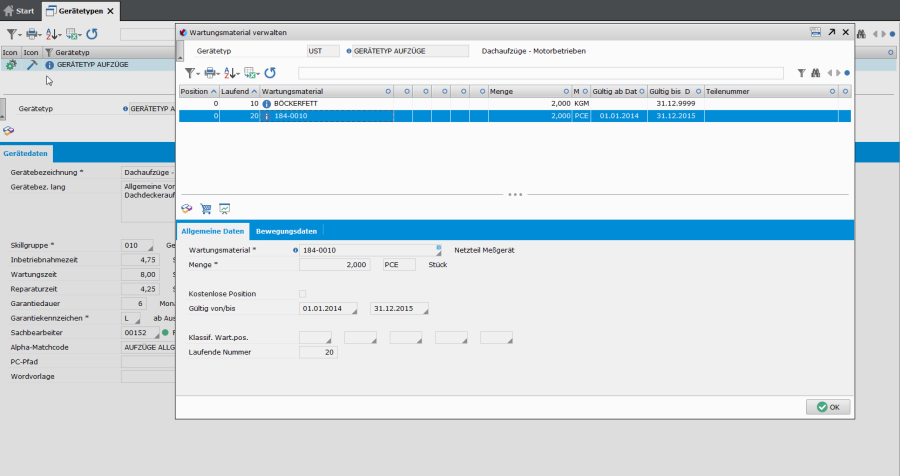Switch to the Start tab
Screen dimensions: 900x476
coord(19,11)
